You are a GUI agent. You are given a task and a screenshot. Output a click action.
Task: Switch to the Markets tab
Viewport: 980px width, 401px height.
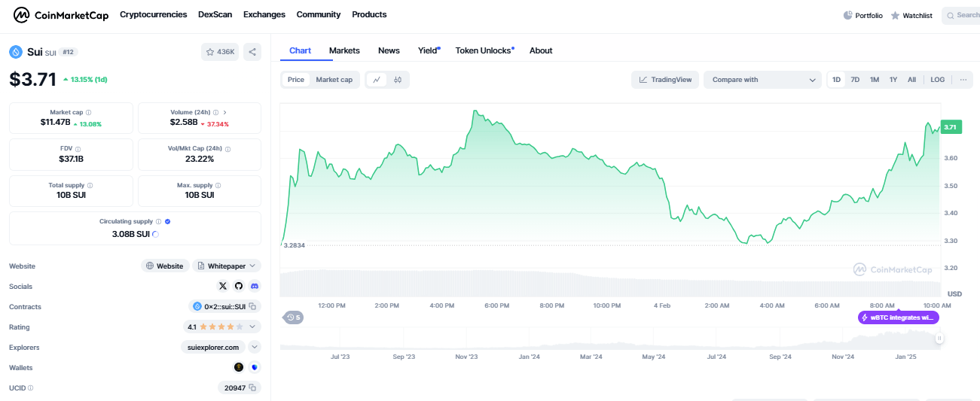344,50
